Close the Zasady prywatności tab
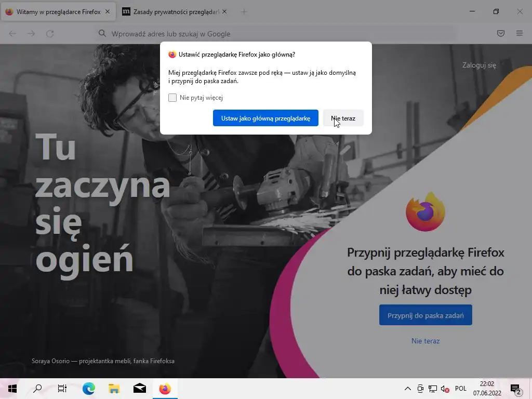 pos(224,11)
